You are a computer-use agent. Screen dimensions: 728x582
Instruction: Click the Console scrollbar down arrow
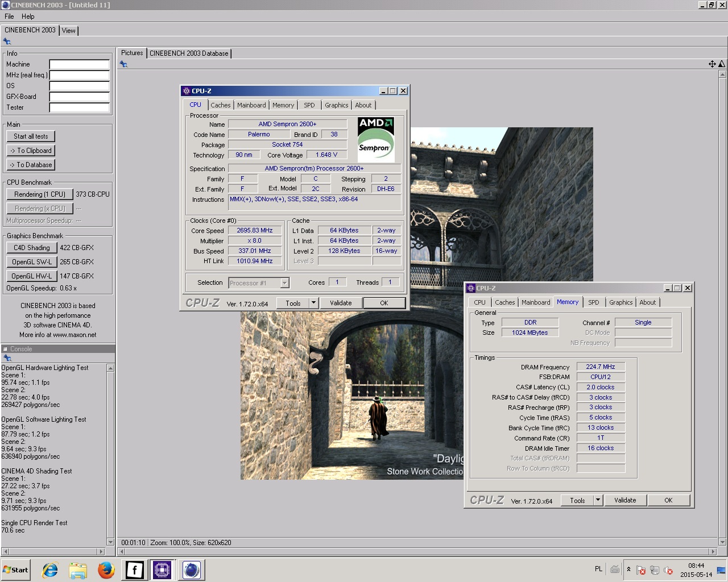click(110, 542)
